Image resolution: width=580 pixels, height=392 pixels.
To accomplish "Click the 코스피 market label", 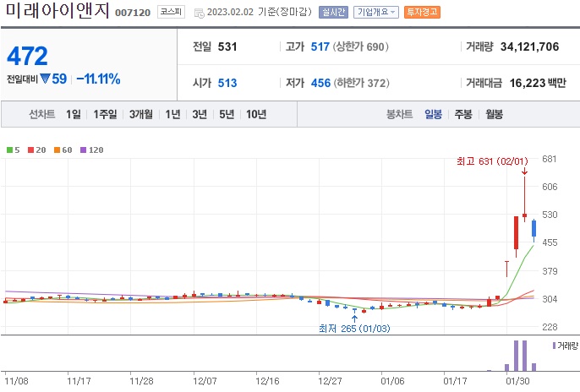I will (x=171, y=12).
